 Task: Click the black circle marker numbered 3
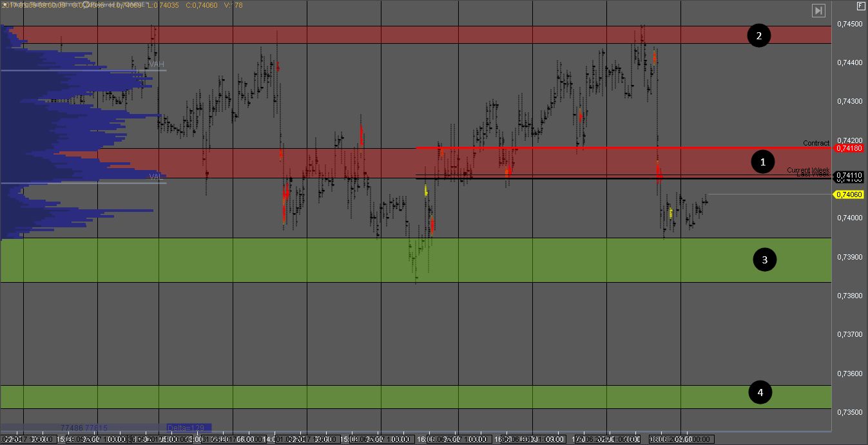pyautogui.click(x=765, y=260)
